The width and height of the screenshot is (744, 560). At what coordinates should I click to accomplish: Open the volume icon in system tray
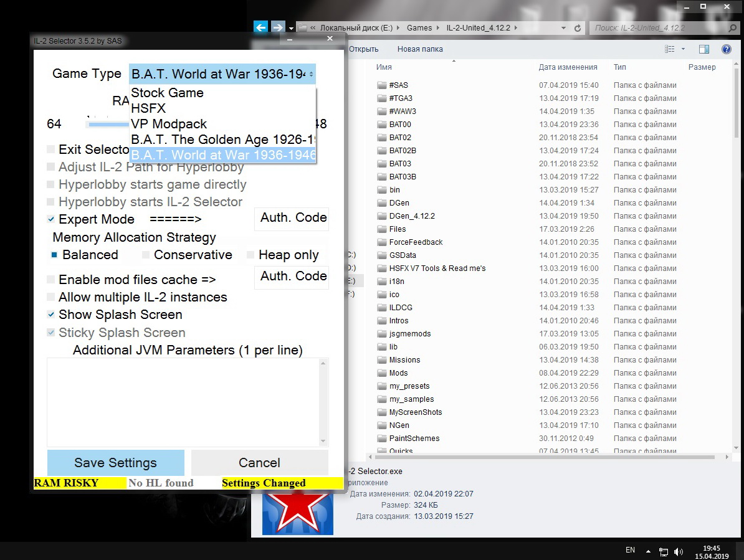pos(679,551)
